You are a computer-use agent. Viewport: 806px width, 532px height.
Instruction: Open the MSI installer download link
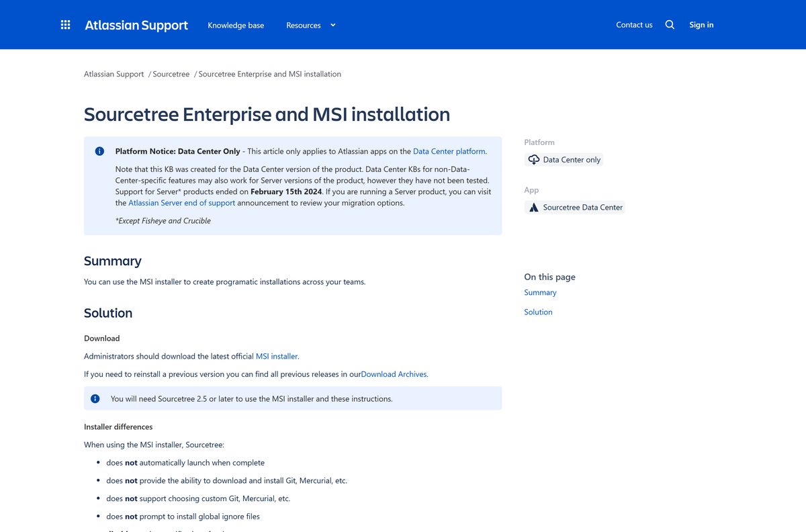point(277,356)
